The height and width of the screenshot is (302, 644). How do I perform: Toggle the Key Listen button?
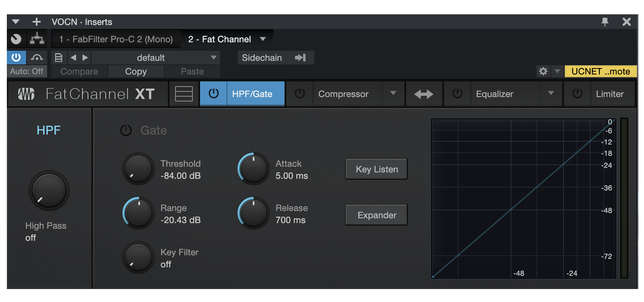[x=376, y=169]
